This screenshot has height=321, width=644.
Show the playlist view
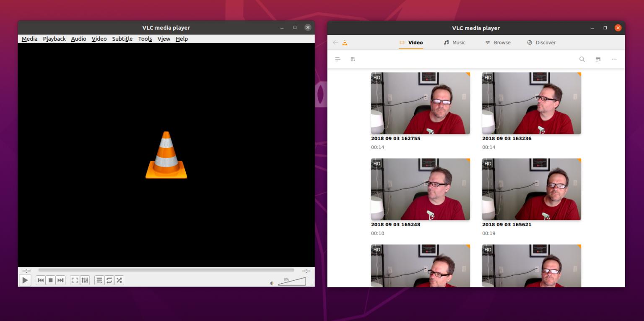point(99,280)
